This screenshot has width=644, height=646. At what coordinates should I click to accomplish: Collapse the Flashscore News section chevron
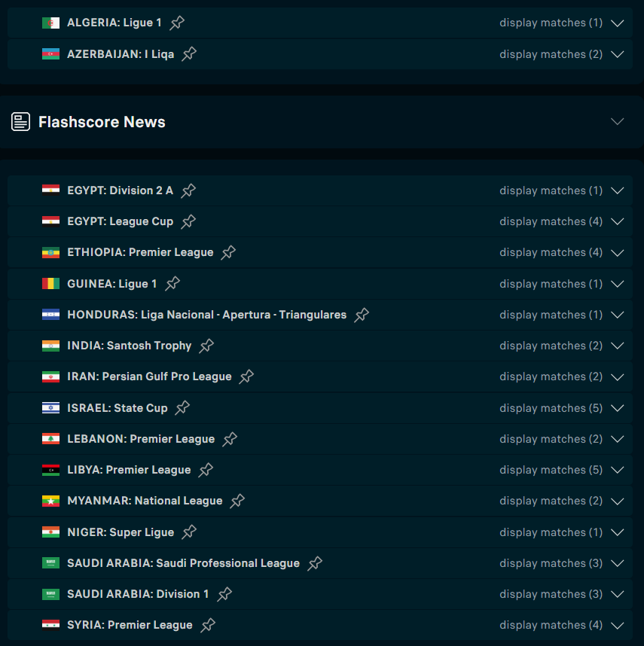coord(617,121)
